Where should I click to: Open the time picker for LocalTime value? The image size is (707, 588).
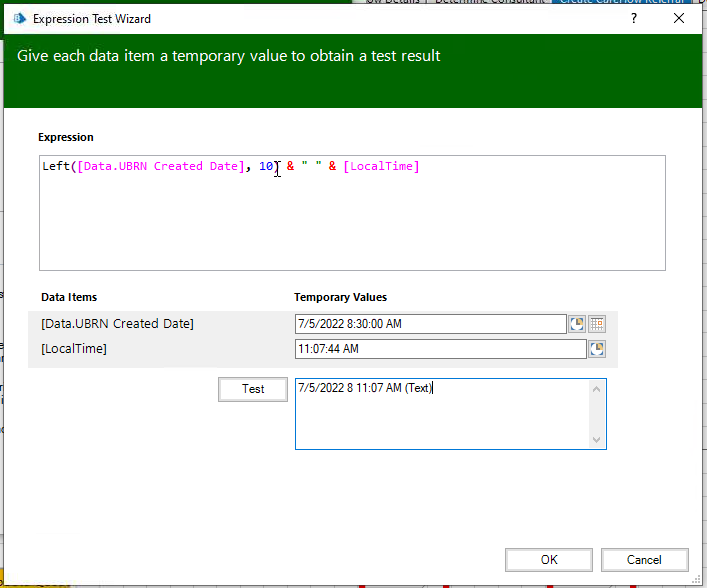coord(597,349)
